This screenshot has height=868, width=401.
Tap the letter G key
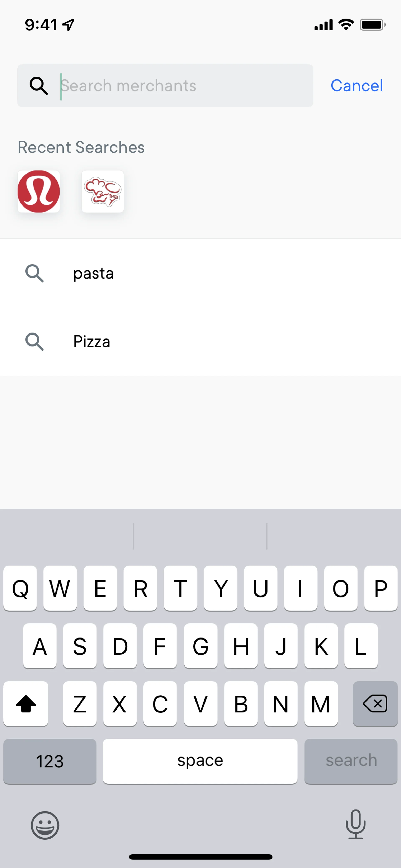click(x=200, y=646)
